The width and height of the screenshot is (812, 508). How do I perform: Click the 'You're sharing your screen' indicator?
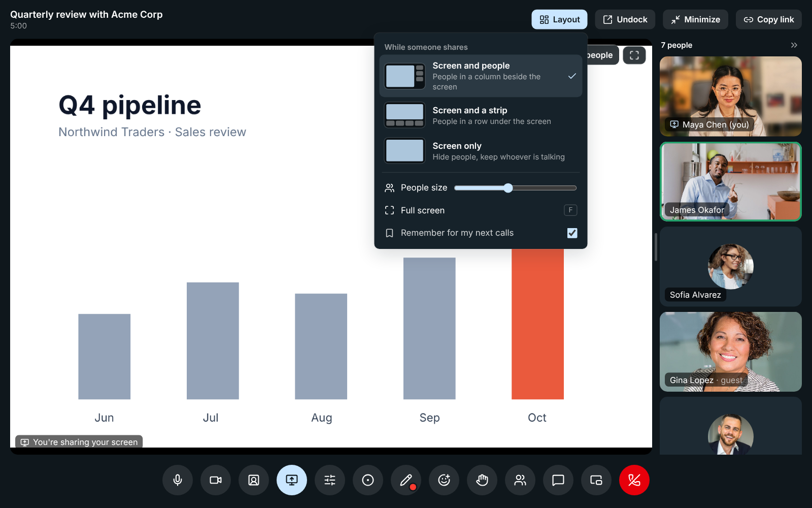(79, 442)
